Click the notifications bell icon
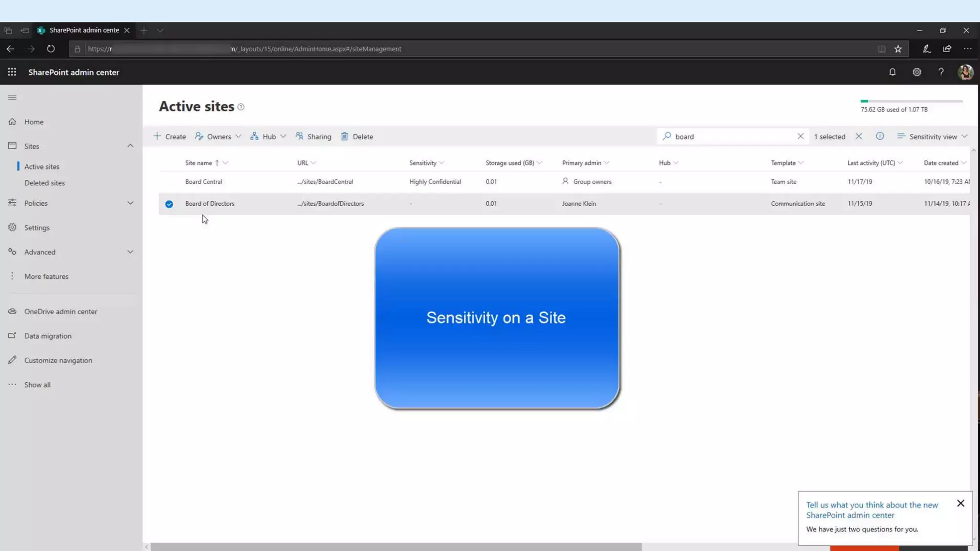The width and height of the screenshot is (980, 551). point(892,72)
